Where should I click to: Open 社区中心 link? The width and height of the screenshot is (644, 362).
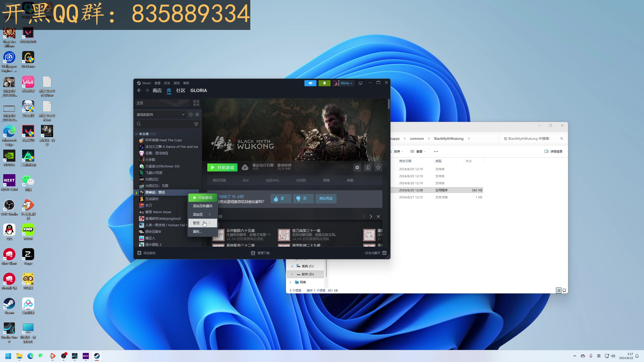272,180
